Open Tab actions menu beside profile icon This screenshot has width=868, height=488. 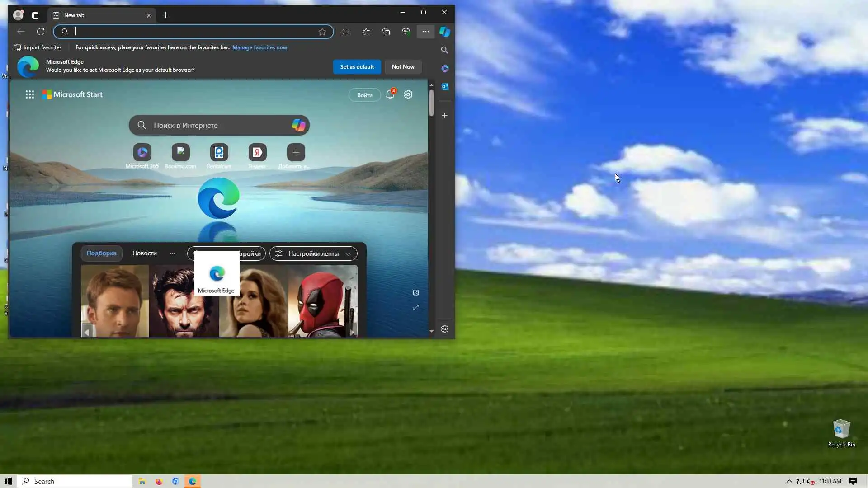point(35,15)
